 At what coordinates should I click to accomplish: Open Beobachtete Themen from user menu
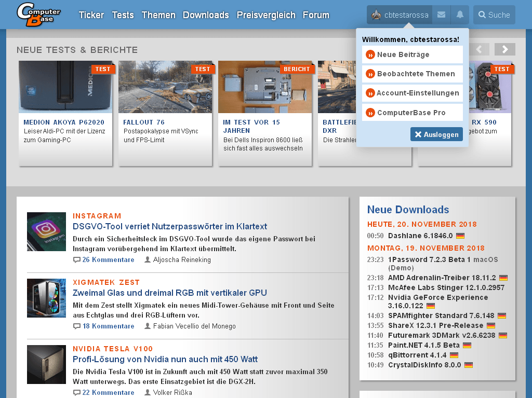[412, 74]
